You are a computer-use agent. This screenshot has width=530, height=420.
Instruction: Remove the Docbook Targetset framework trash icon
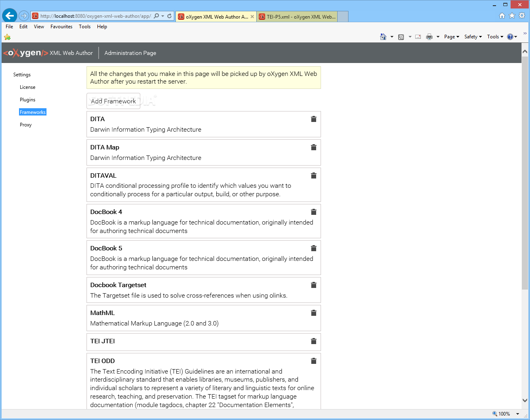click(313, 285)
